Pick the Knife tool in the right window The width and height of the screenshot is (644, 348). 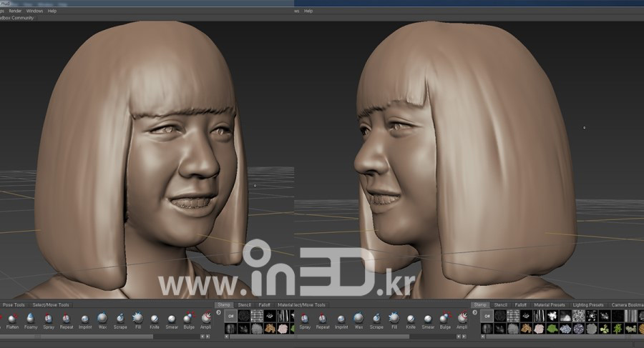(411, 321)
